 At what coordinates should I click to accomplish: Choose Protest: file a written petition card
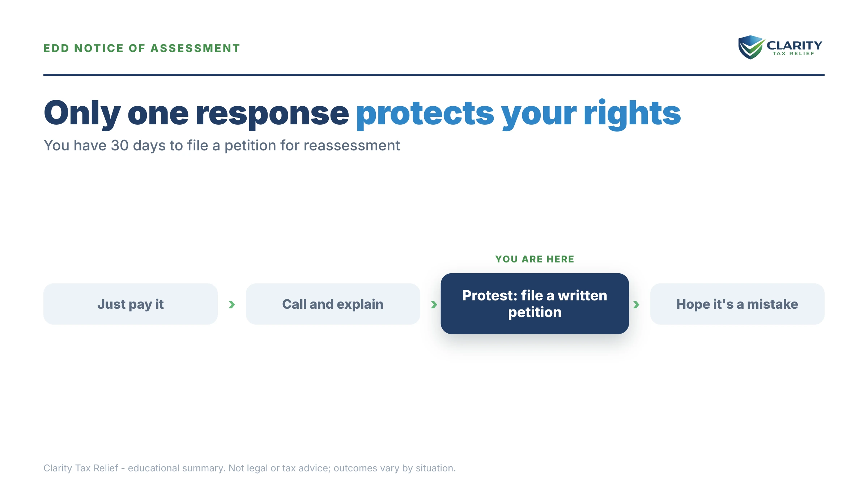(x=535, y=304)
